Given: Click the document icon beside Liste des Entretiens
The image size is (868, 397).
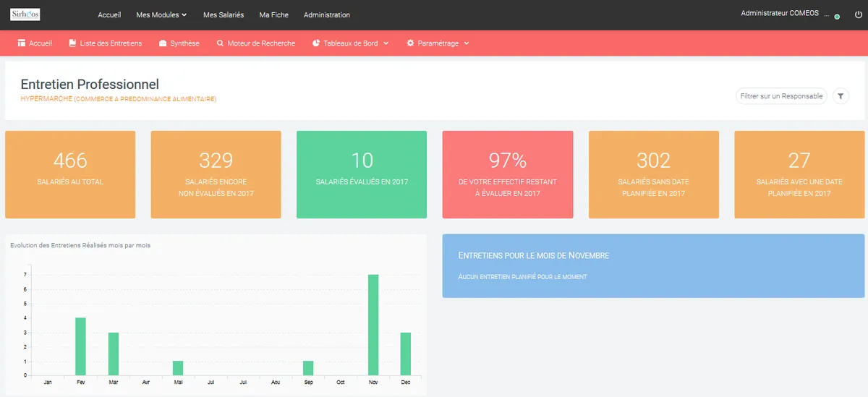Looking at the screenshot, I should (72, 43).
